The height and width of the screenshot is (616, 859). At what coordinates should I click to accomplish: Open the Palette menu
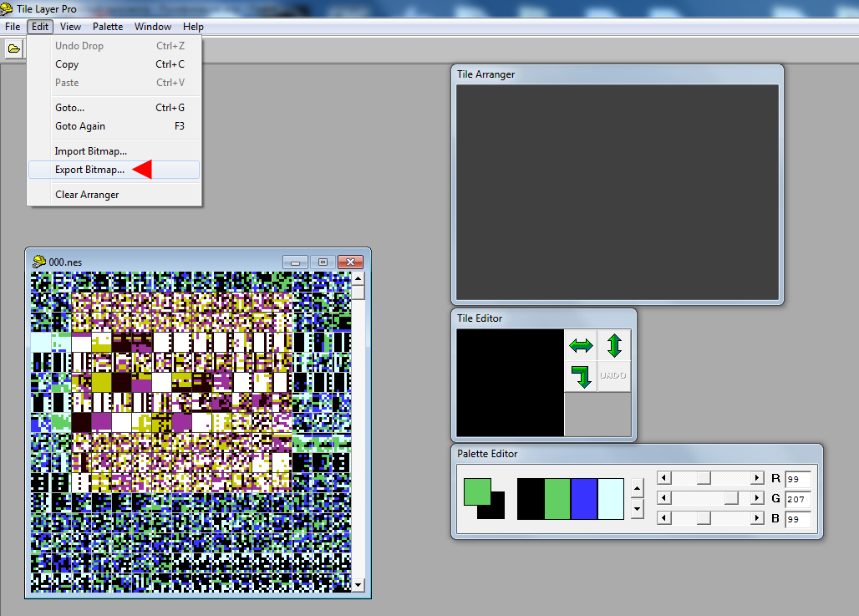pos(108,27)
